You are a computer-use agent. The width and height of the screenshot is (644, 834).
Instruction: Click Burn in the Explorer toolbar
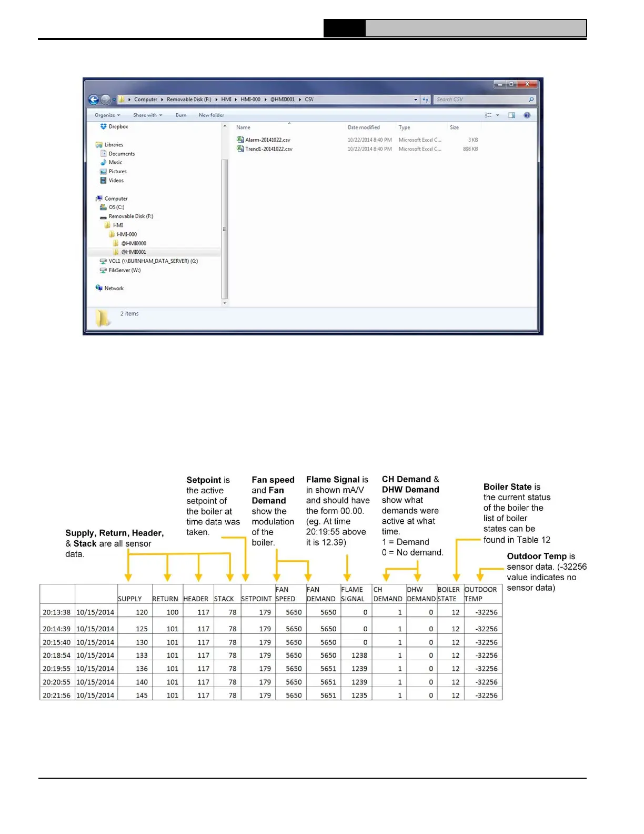(181, 115)
